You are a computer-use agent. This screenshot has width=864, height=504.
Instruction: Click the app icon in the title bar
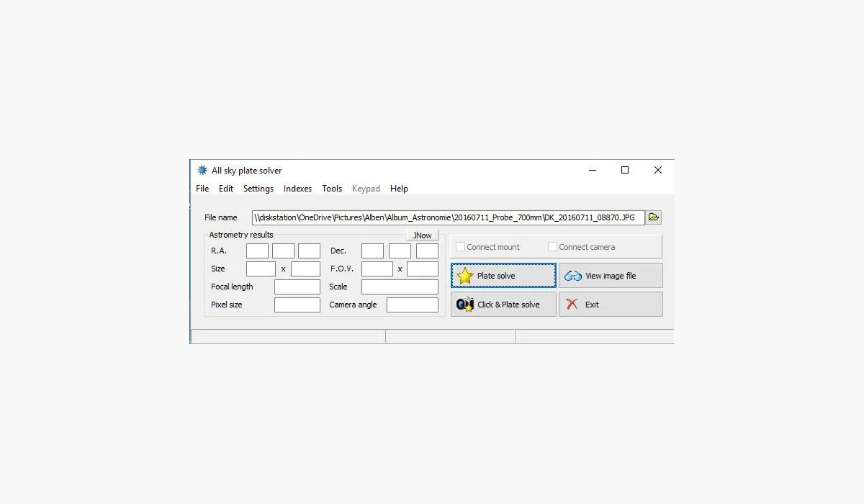pos(202,171)
